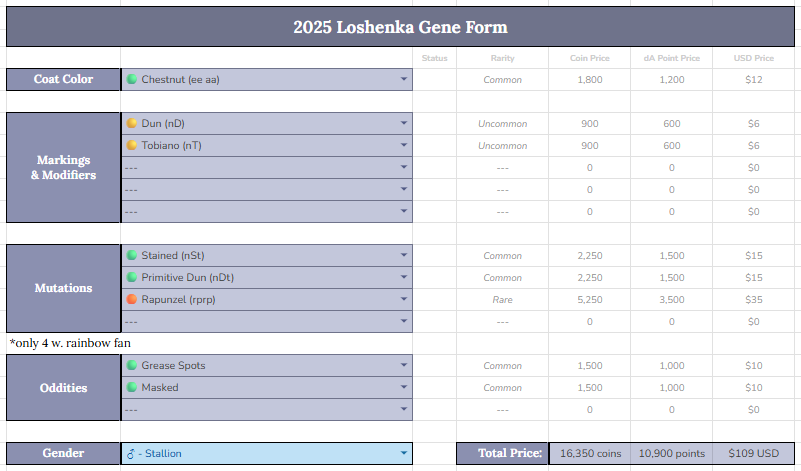The height and width of the screenshot is (471, 801).
Task: Open the empty fourth Mutations dropdown
Action: coord(267,321)
